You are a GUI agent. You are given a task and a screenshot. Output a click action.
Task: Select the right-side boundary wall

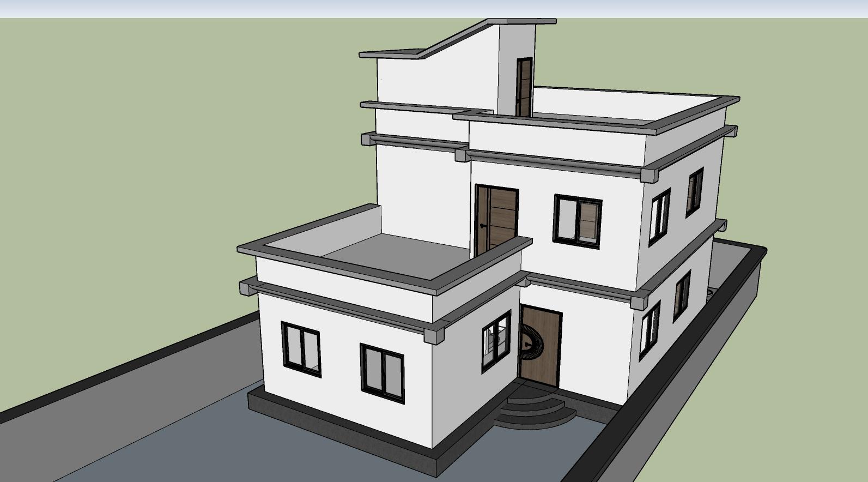681,382
